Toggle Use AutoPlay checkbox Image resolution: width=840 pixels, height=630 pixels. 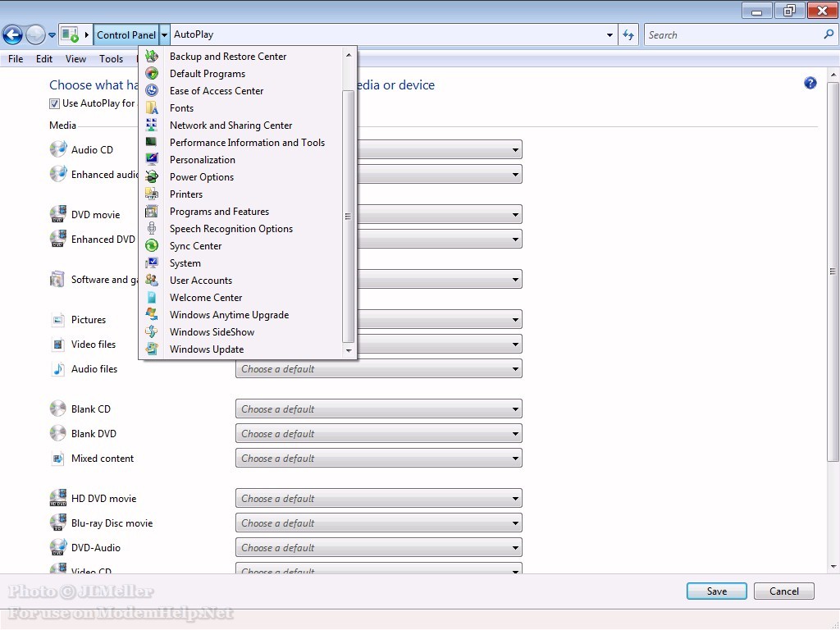tap(54, 103)
